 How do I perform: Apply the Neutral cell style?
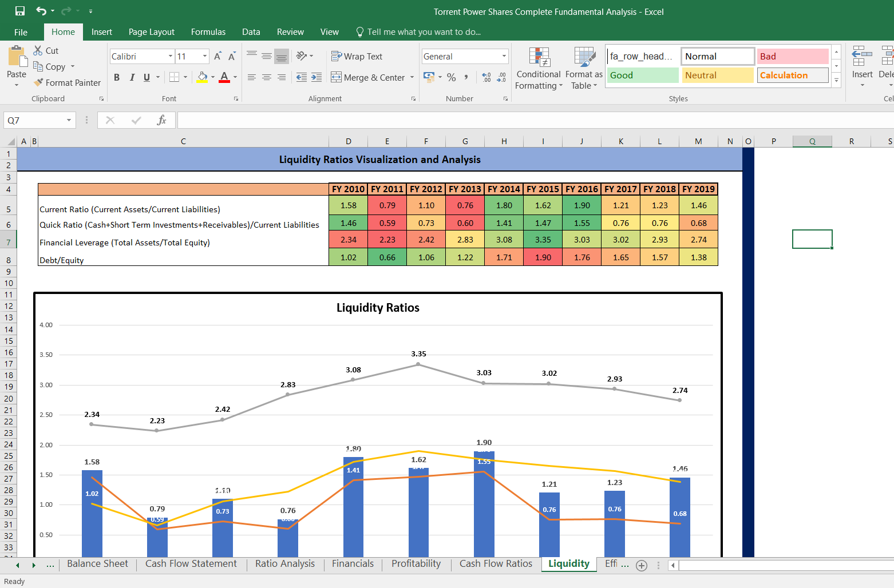click(718, 75)
